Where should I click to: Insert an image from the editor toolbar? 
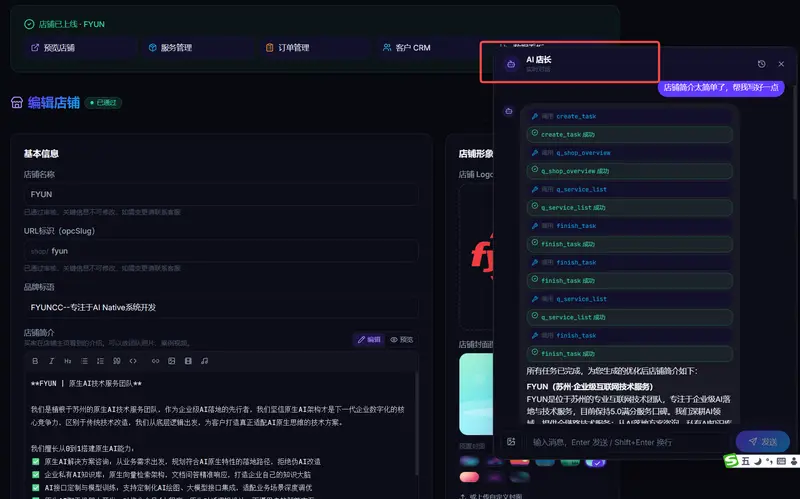tap(172, 361)
